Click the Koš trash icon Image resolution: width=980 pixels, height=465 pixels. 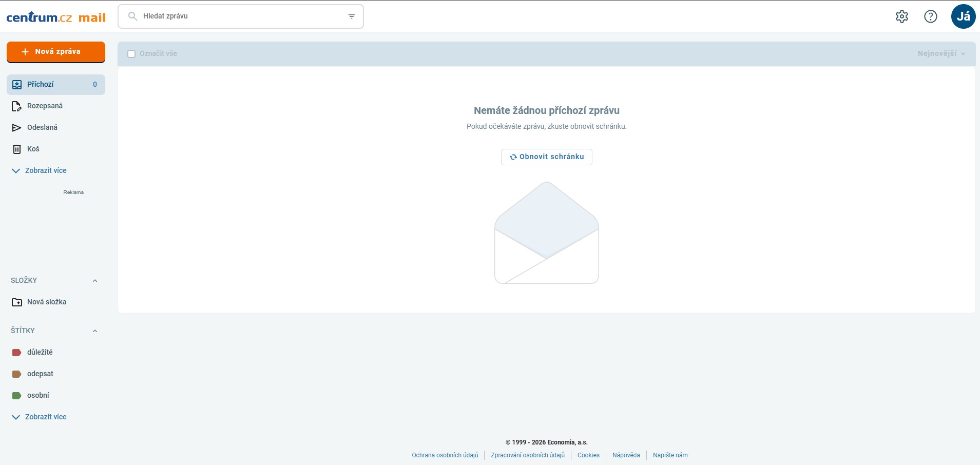17,149
